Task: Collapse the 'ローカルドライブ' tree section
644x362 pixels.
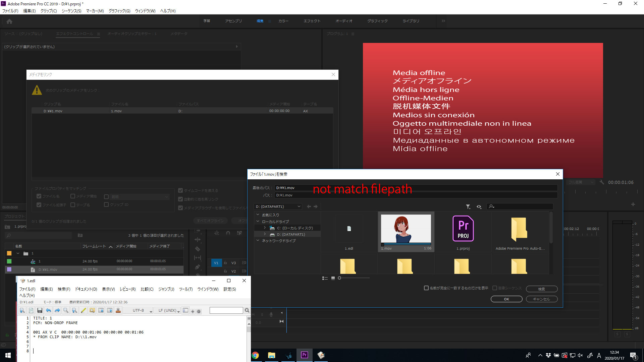Action: pos(258,222)
